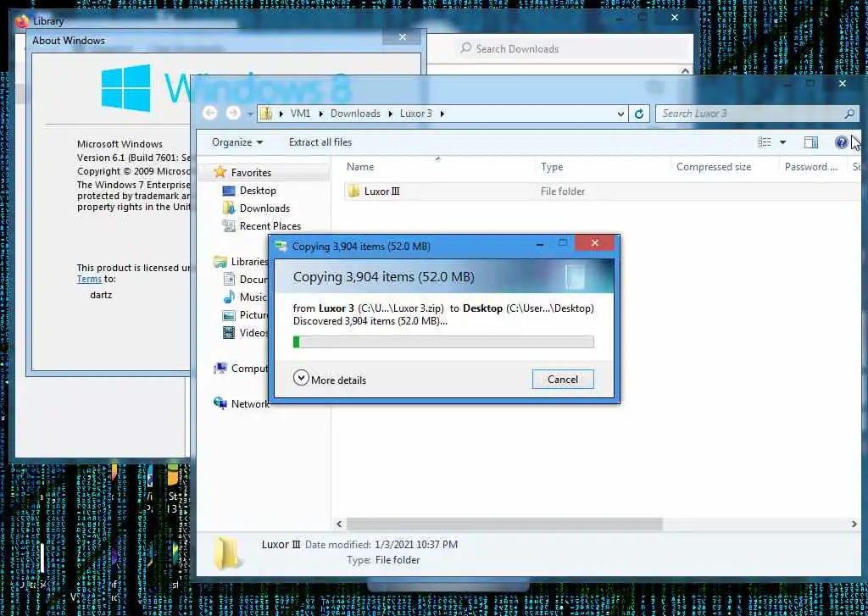This screenshot has width=868, height=616.
Task: Select the Luxor III folder row
Action: coord(603,191)
